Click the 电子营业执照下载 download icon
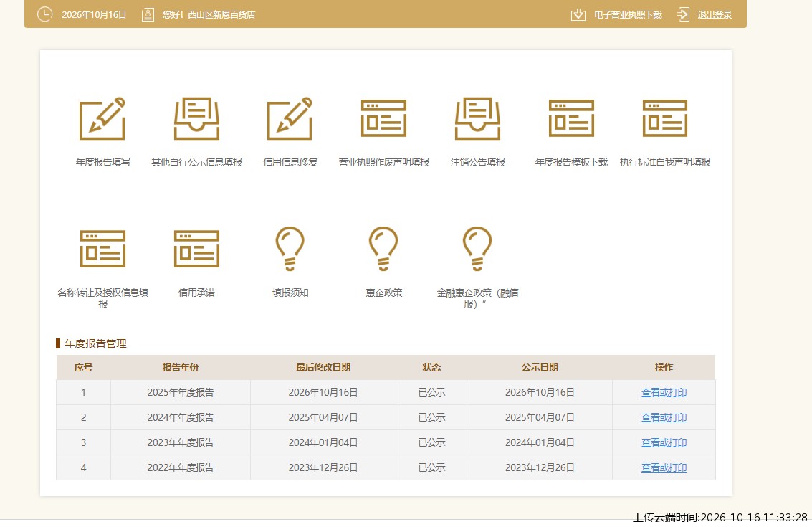Image resolution: width=812 pixels, height=527 pixels. [578, 14]
